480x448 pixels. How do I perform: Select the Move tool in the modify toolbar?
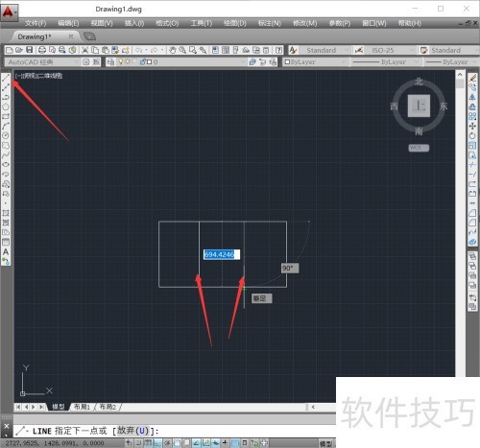[472, 126]
